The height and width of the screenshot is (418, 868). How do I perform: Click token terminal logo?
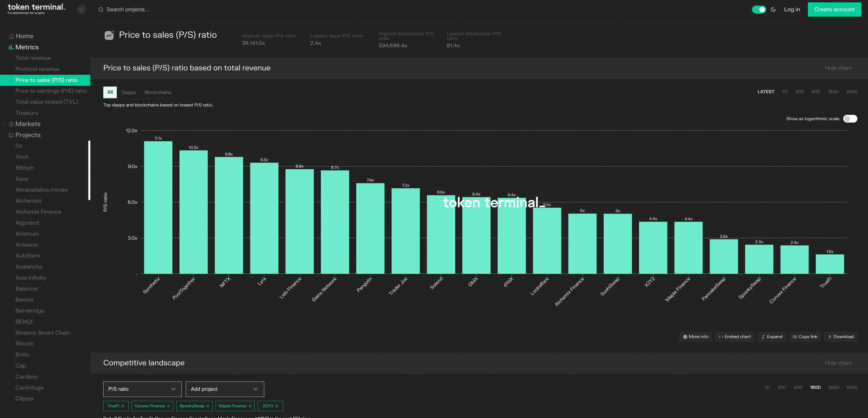pos(36,9)
